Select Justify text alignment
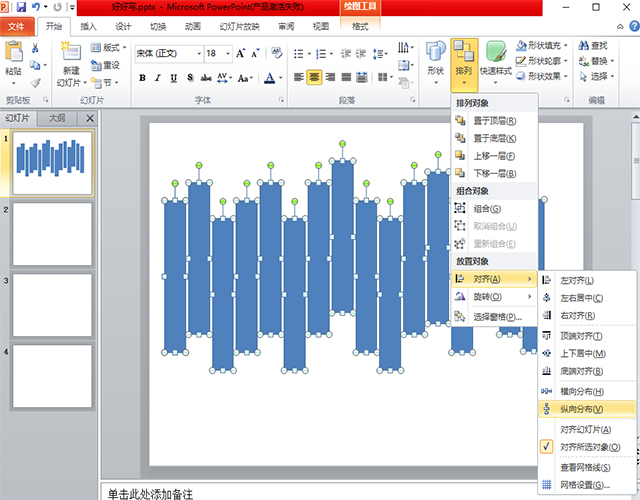The image size is (640, 500). pyautogui.click(x=346, y=77)
